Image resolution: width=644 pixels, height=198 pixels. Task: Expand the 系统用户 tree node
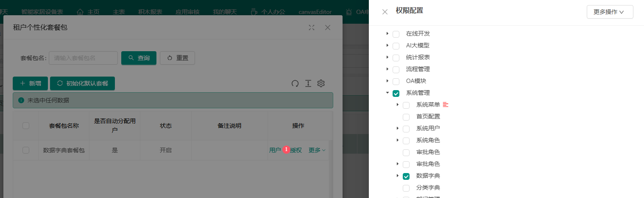click(x=397, y=128)
